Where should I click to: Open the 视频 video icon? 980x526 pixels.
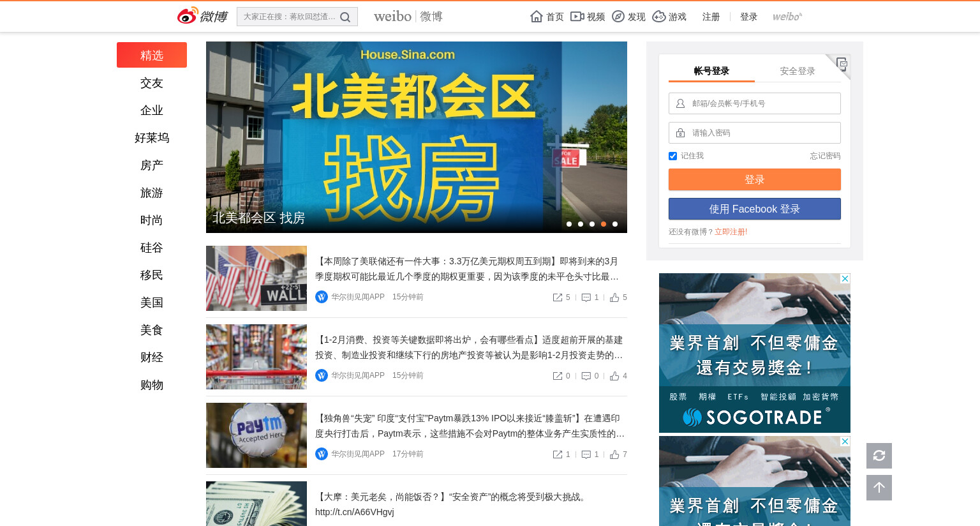[x=577, y=17]
